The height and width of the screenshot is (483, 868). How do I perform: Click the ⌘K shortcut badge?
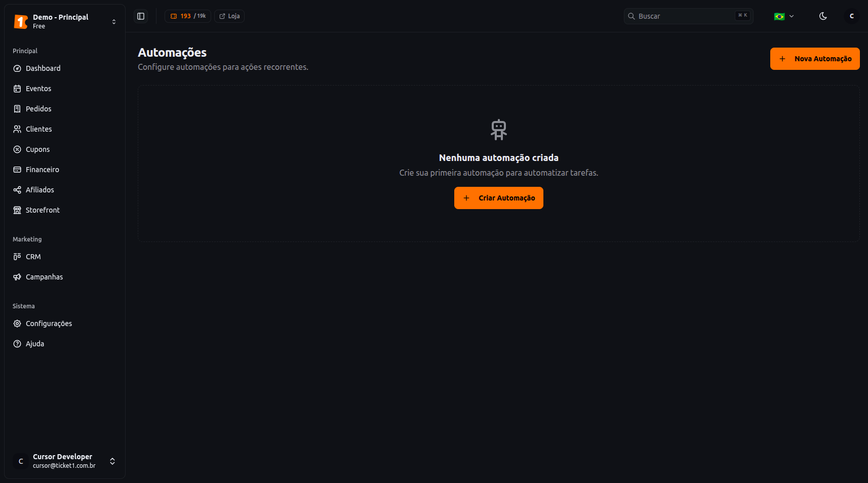[742, 16]
